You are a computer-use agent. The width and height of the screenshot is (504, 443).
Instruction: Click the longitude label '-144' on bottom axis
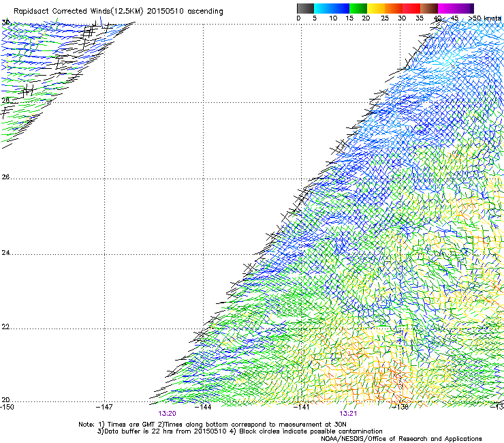tap(204, 407)
